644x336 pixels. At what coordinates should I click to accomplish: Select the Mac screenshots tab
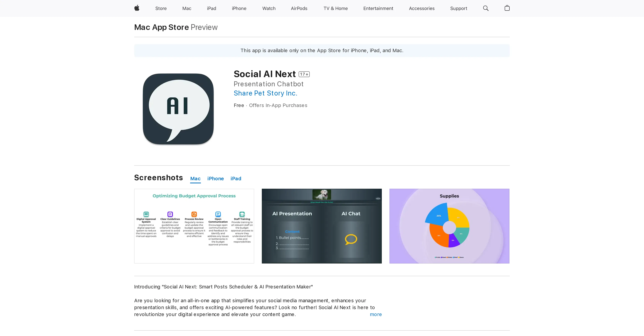(195, 178)
